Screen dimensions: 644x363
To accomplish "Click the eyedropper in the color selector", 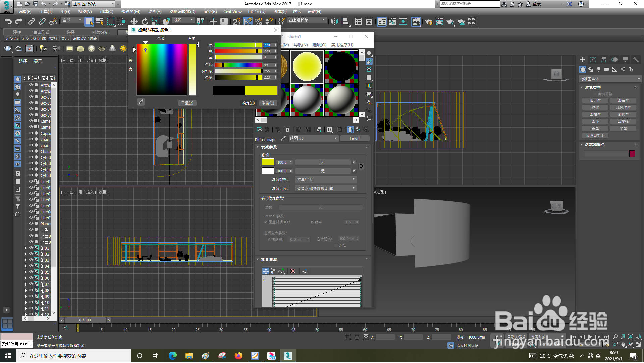I will tap(141, 102).
